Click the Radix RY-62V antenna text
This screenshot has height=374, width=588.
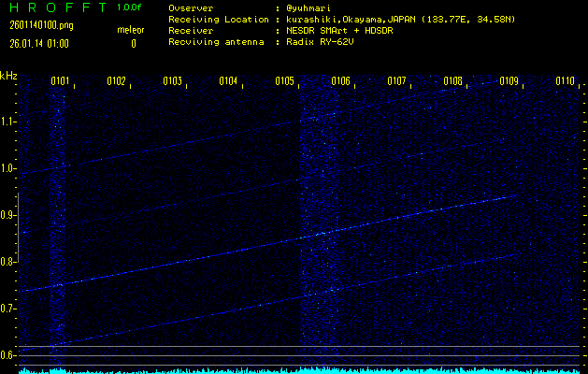pos(320,41)
